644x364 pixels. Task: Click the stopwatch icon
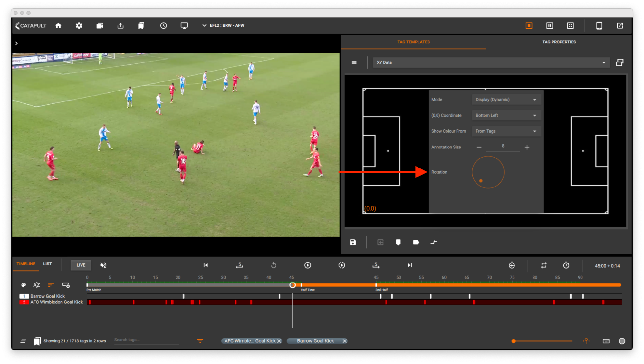566,265
